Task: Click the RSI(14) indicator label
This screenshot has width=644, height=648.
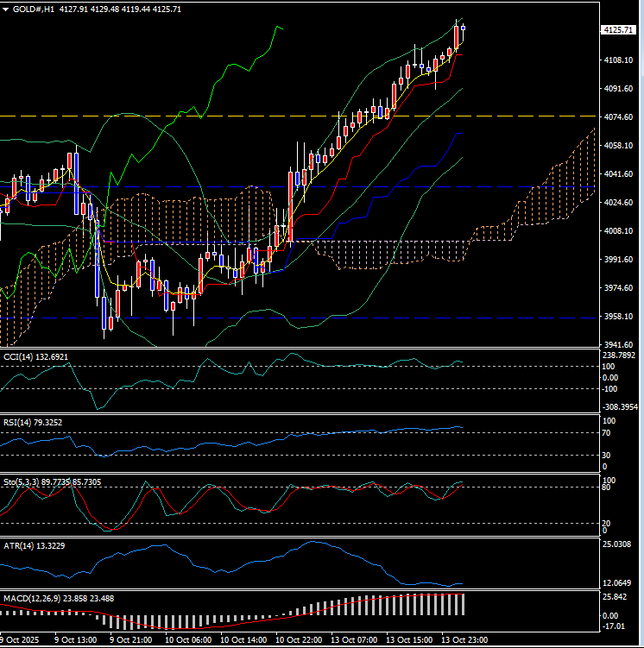Action: click(35, 422)
